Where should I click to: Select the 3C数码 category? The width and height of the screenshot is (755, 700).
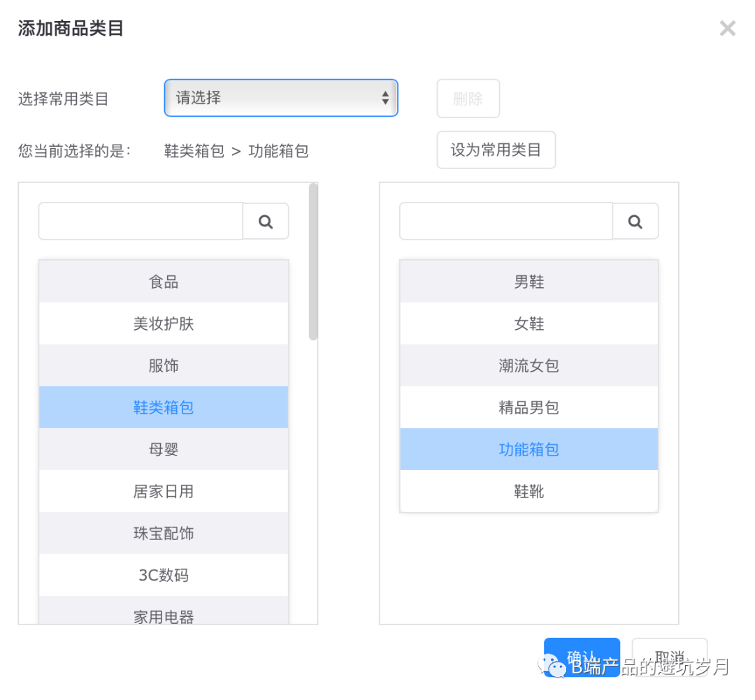163,574
